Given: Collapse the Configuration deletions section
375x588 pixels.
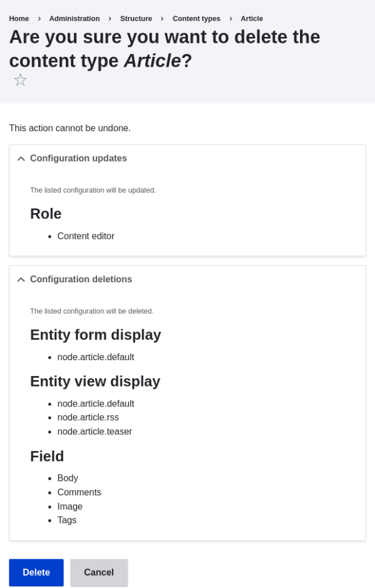Looking at the screenshot, I should tap(81, 279).
